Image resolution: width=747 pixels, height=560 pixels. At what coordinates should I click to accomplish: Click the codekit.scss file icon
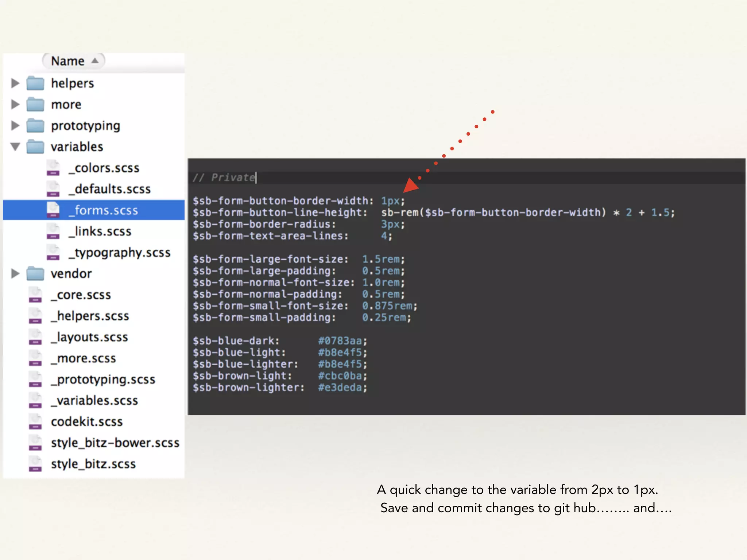35,421
